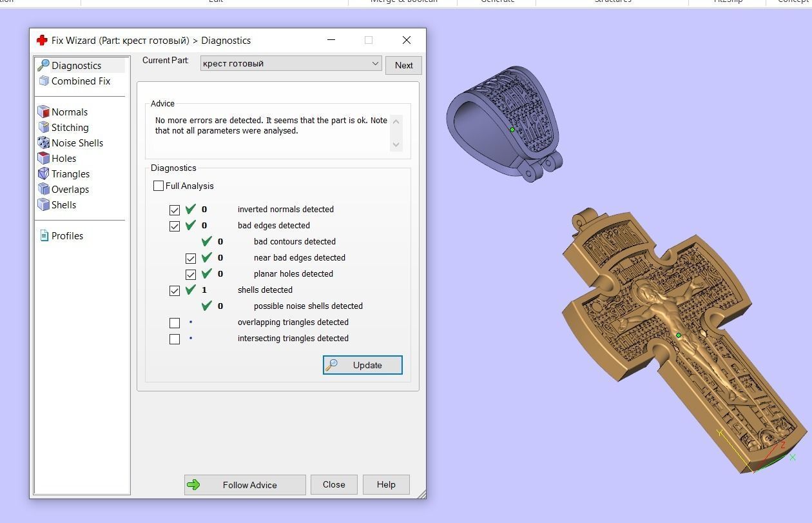Viewport: 812px width, 523px height.
Task: Close the Fix Wizard window
Action: [x=407, y=40]
